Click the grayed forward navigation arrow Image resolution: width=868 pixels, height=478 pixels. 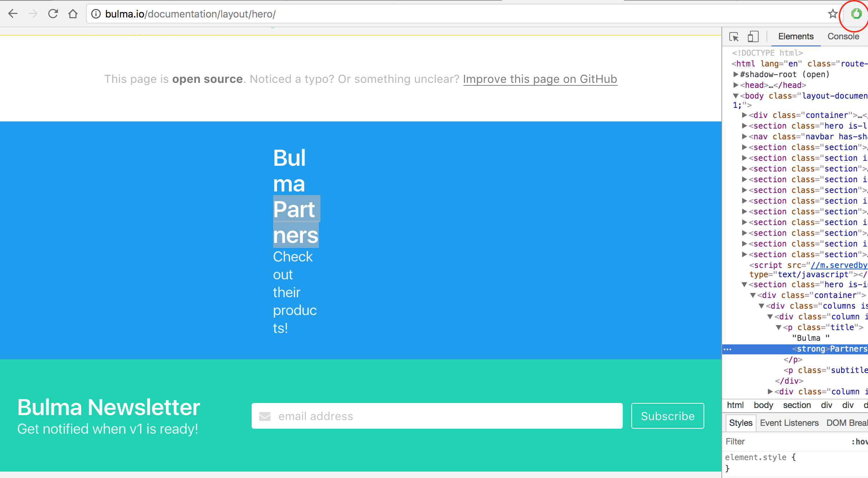coord(33,14)
